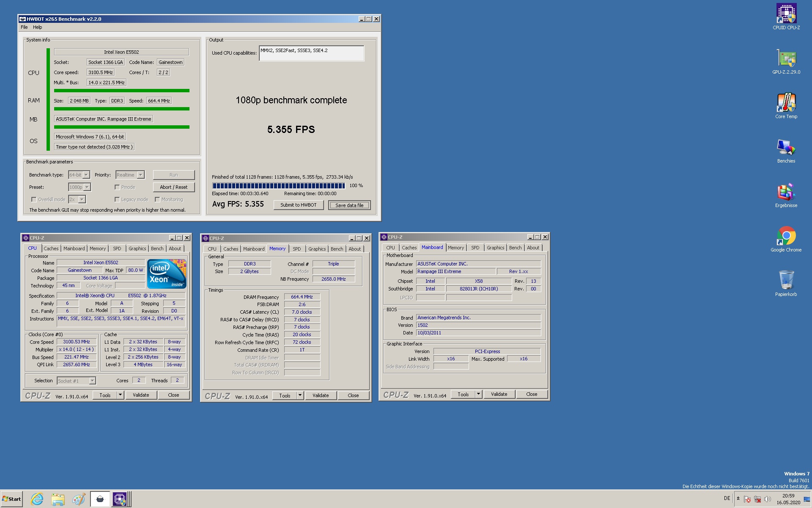Click the Start button
The width and height of the screenshot is (812, 508).
coord(11,499)
